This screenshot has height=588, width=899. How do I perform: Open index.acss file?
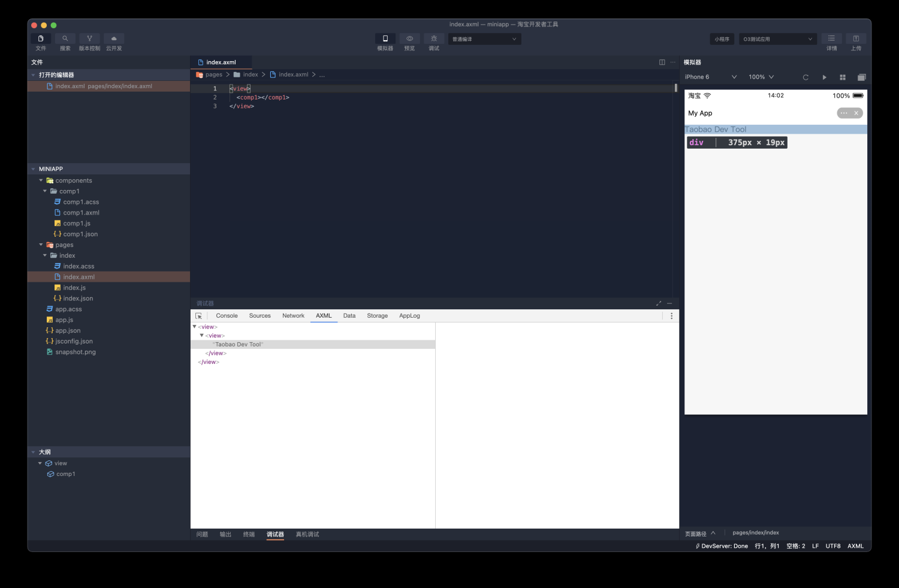(79, 266)
